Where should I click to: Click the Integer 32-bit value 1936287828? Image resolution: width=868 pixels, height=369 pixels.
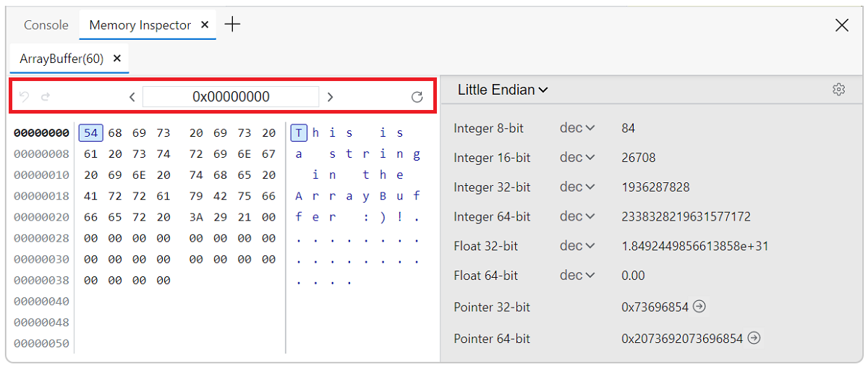pos(655,187)
